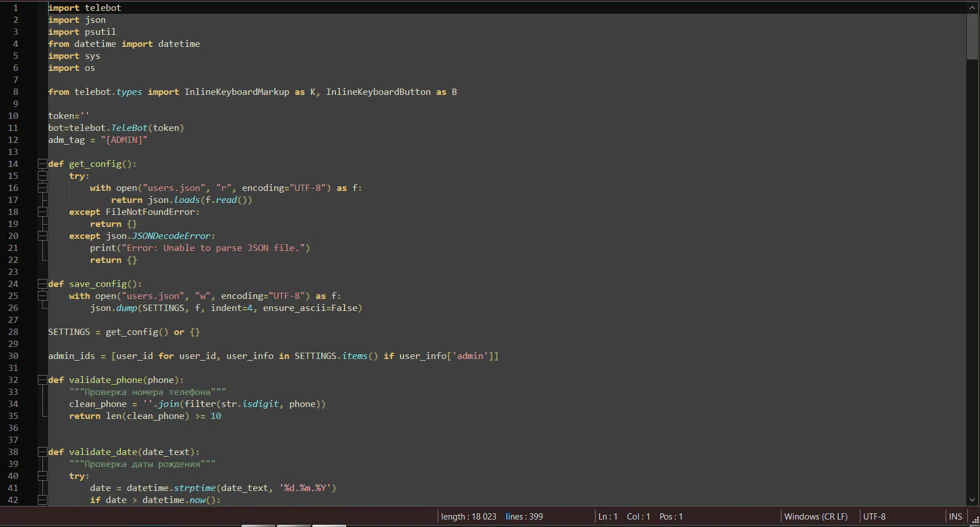Click the "[ADMIN]" string on line 12

pyautogui.click(x=124, y=140)
